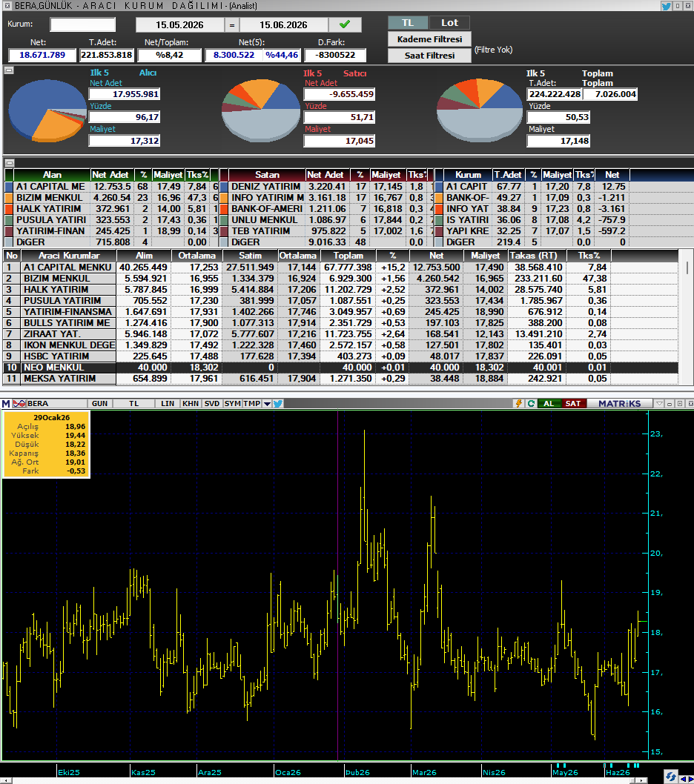694x784 pixels.
Task: Sort by the Satım column header
Action: (250, 256)
